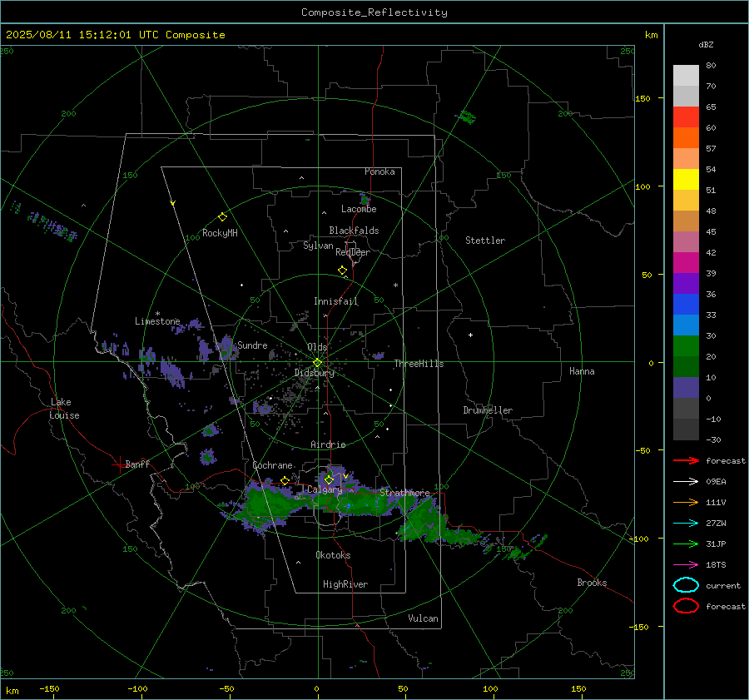Click the Ponoka label
Viewport: 749px width, 700px height.
379,171
